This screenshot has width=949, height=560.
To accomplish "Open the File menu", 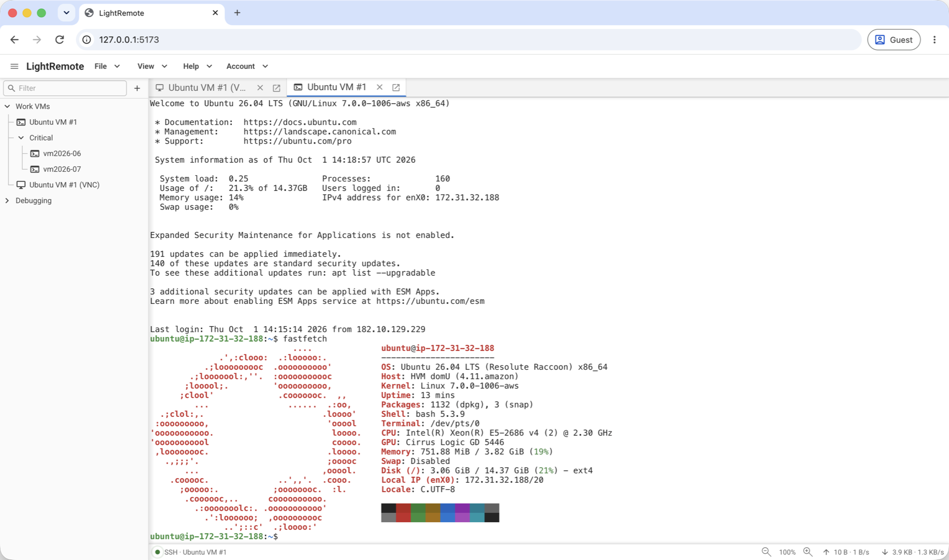I will click(107, 66).
